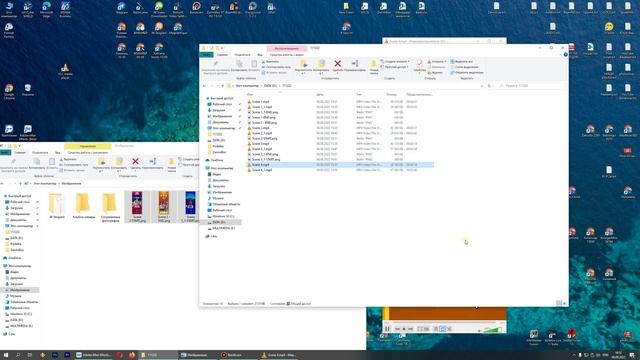Open Videos (Видео) in Pictures window navigation pane

click(x=15, y=272)
